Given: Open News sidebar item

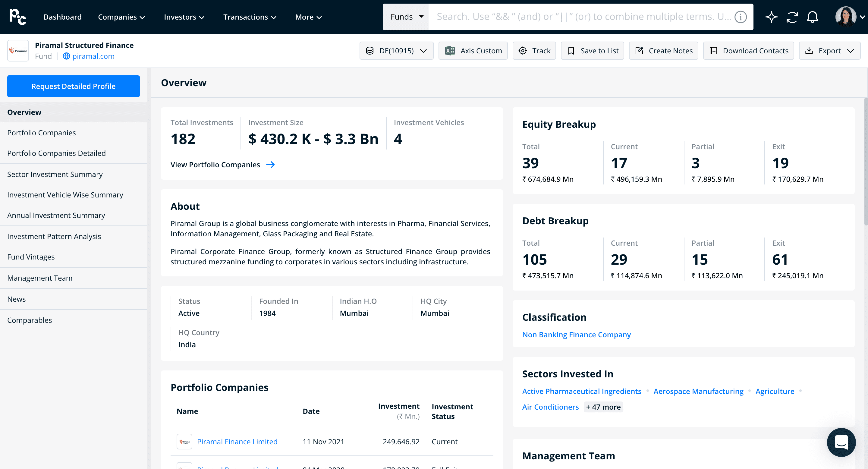Looking at the screenshot, I should coord(74,299).
